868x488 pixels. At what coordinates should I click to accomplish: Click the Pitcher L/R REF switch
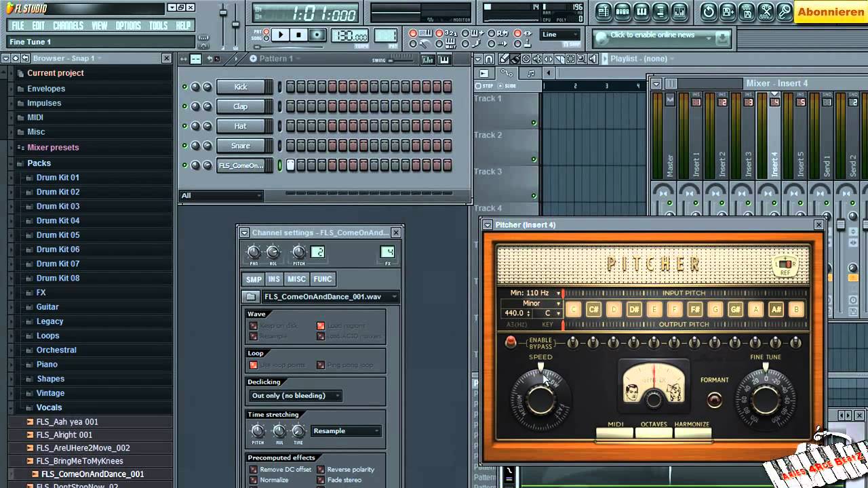coord(785,266)
